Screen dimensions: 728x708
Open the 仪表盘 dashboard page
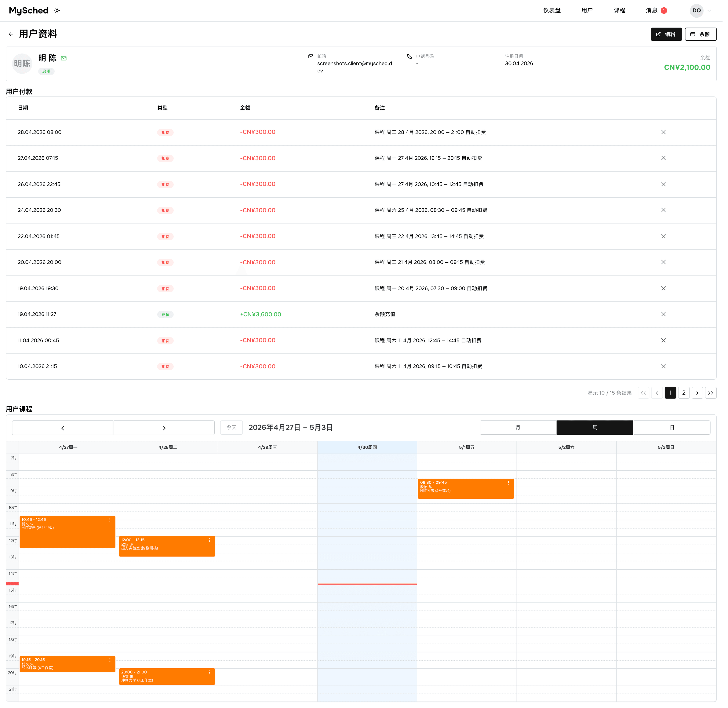coord(556,10)
